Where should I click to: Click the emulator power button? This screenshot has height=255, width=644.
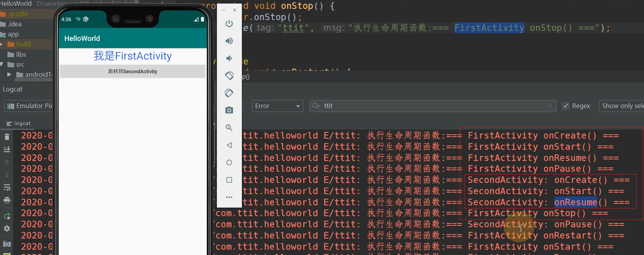click(229, 24)
